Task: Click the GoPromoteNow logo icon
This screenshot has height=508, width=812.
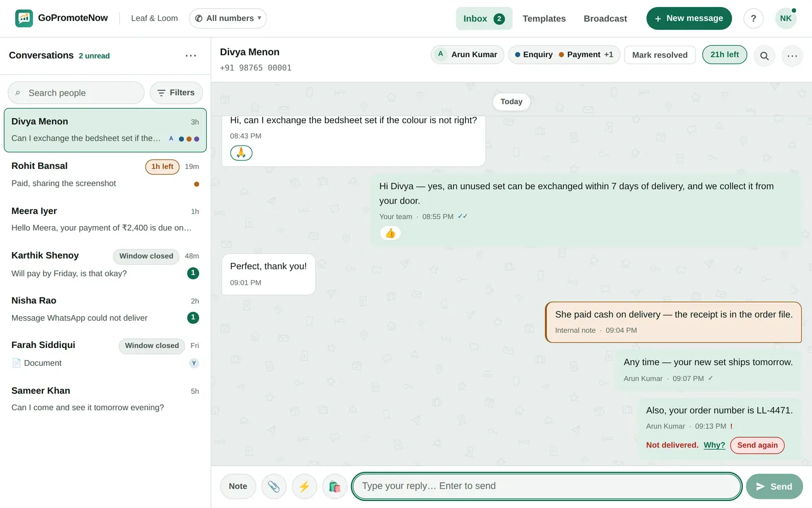Action: point(24,18)
